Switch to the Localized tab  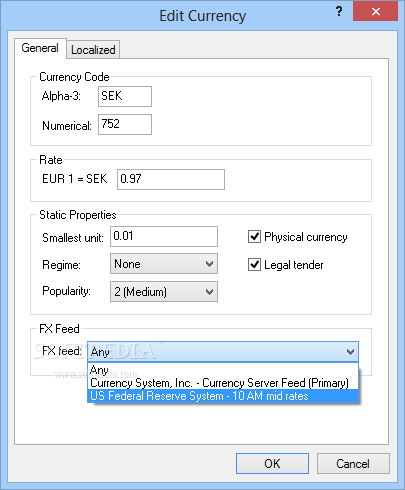tap(93, 50)
